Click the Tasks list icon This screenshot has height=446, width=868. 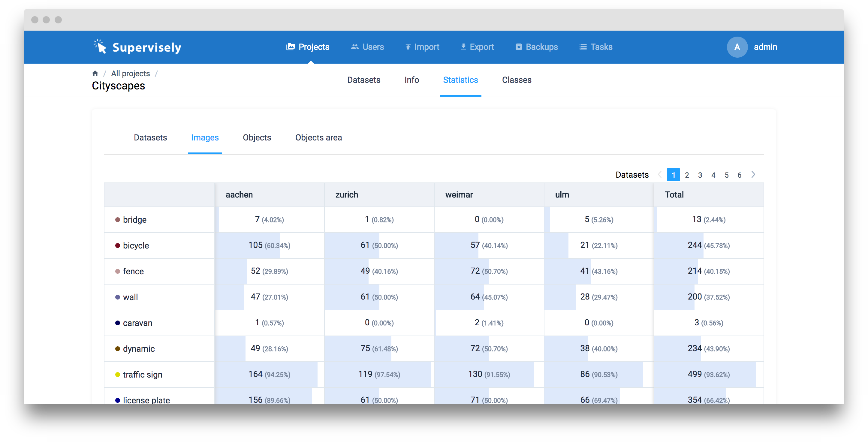coord(583,47)
